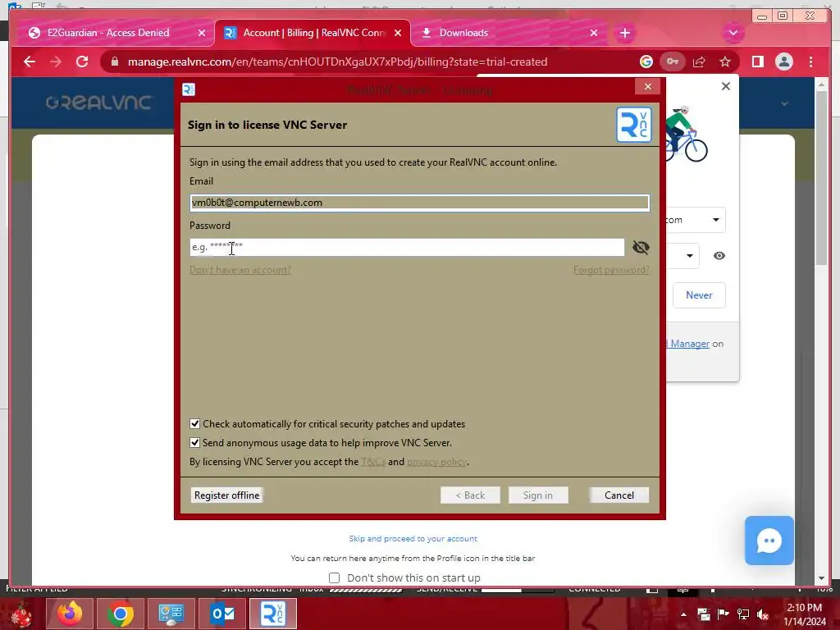Image resolution: width=840 pixels, height=630 pixels.
Task: Click the Email input field
Action: tap(419, 203)
